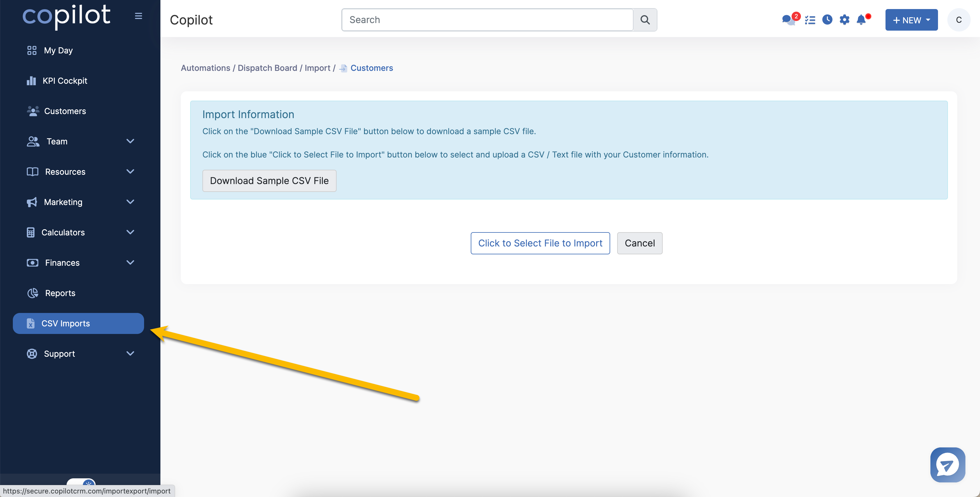Expand the Support submenu chevron
The image size is (980, 497).
pyautogui.click(x=130, y=353)
